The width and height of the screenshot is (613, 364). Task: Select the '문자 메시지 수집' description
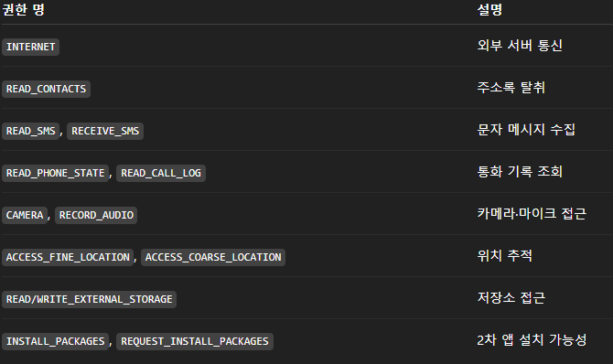[526, 130]
